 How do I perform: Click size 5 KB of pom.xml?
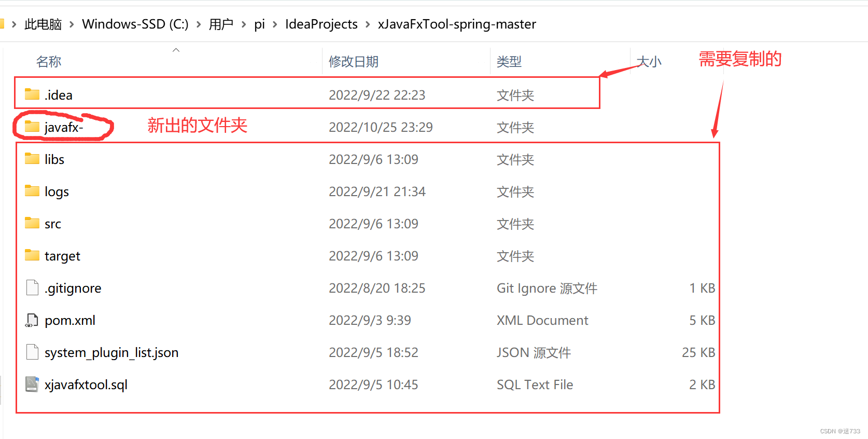[x=702, y=321]
